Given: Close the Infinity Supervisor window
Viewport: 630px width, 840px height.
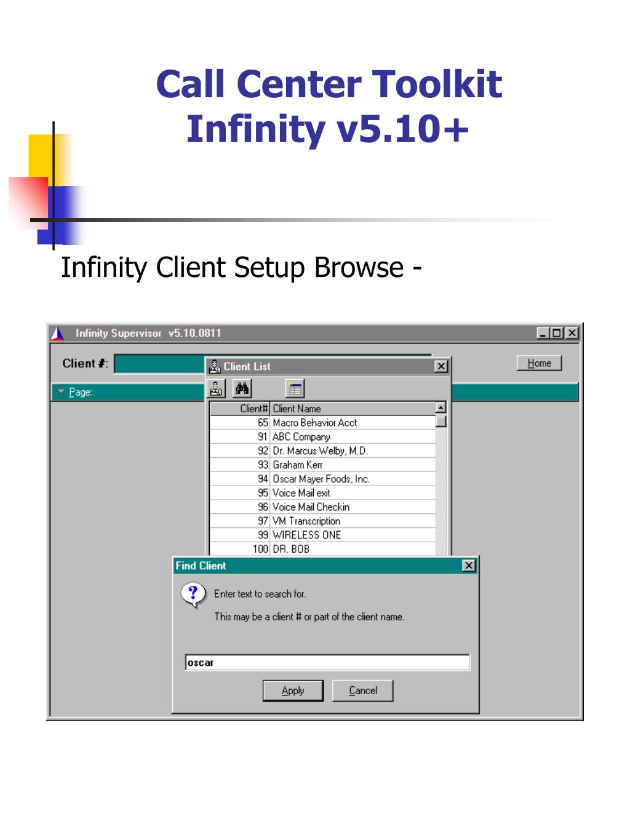Looking at the screenshot, I should [x=572, y=334].
